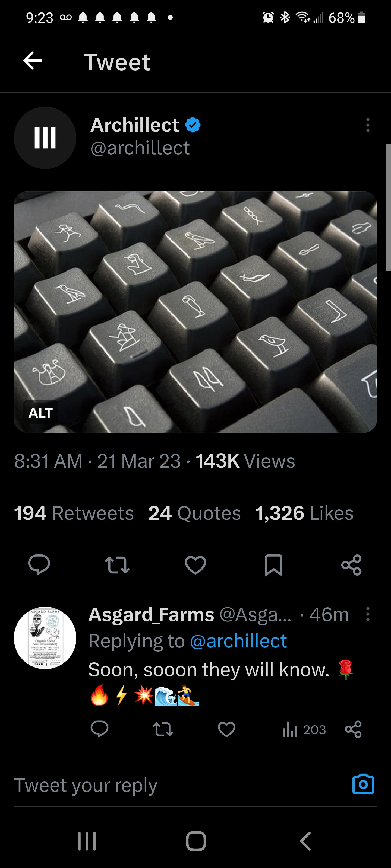Like the Asgard_Farms reply
The image size is (391, 868).
[x=226, y=729]
